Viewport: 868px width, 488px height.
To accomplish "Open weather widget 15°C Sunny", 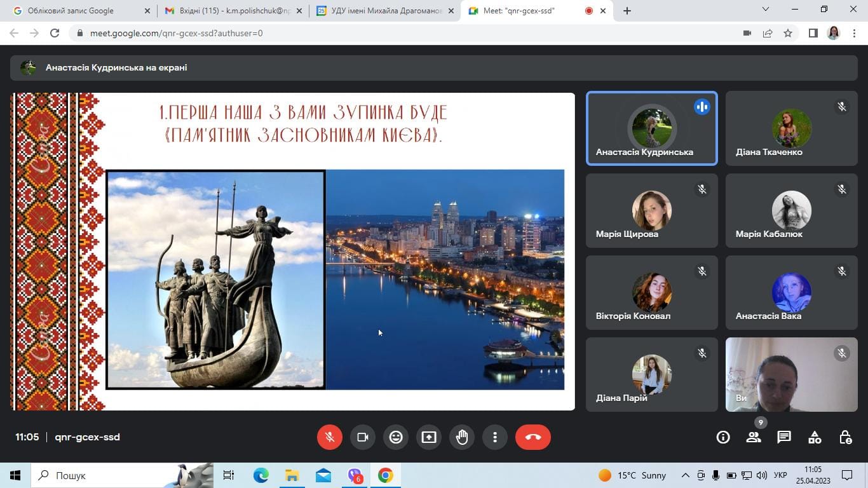I will tap(632, 475).
